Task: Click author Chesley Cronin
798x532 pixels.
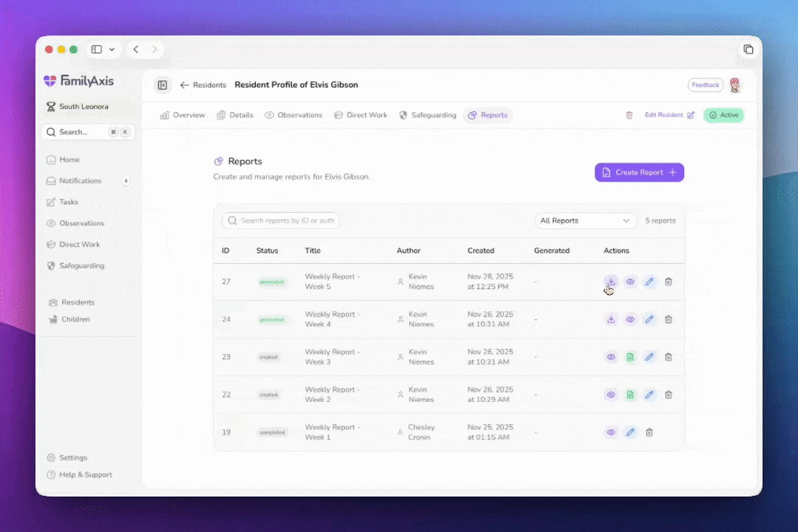Action: (x=421, y=432)
